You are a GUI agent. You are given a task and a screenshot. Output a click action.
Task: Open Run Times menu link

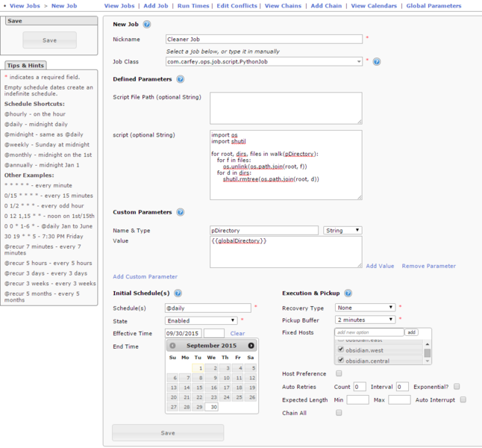tap(193, 5)
